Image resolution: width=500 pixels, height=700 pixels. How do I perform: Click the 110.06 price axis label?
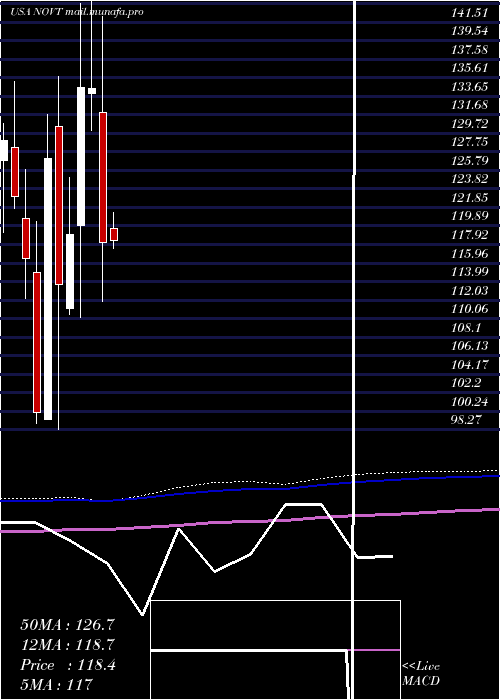(x=470, y=309)
